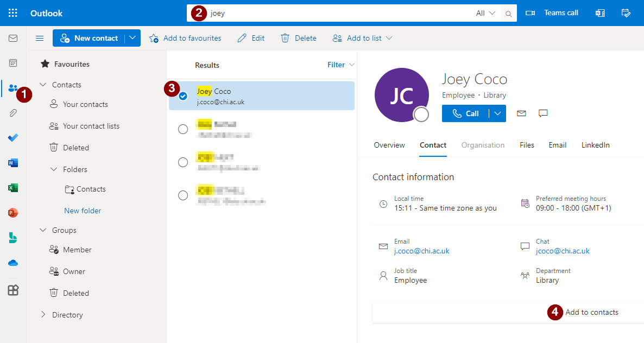Click Add to contacts
Viewport: 644px width, 343px height.
[592, 312]
